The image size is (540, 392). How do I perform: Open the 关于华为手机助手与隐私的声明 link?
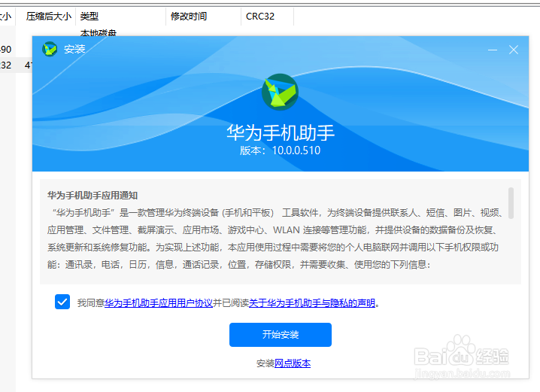point(311,303)
